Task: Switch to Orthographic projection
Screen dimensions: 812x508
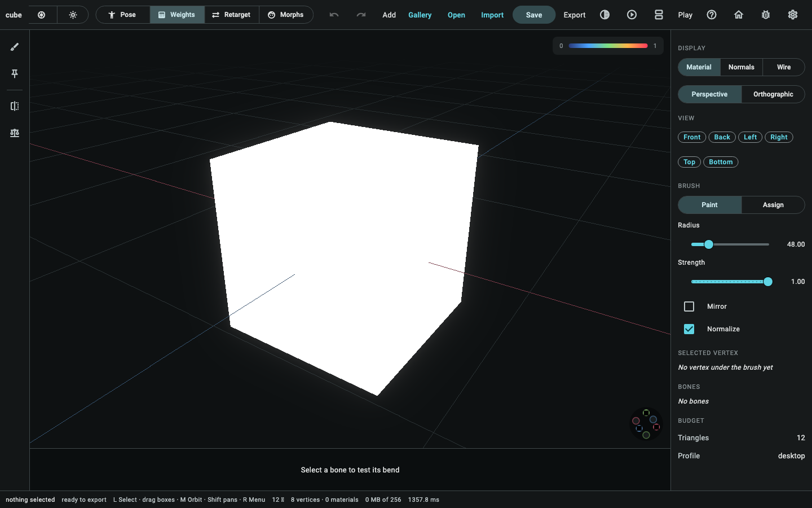Action: click(x=773, y=94)
